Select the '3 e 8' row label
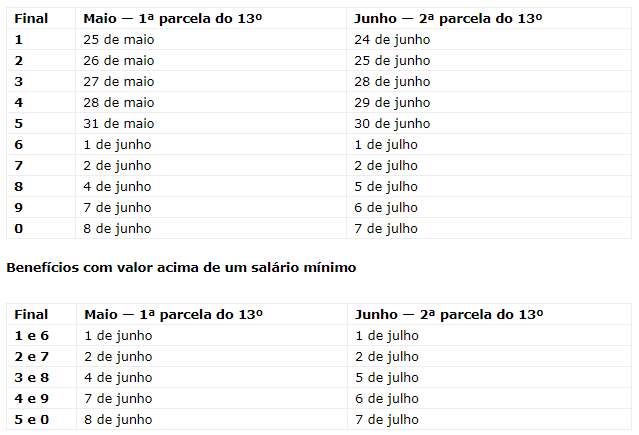Screen dimensions: 639x435 (32, 378)
